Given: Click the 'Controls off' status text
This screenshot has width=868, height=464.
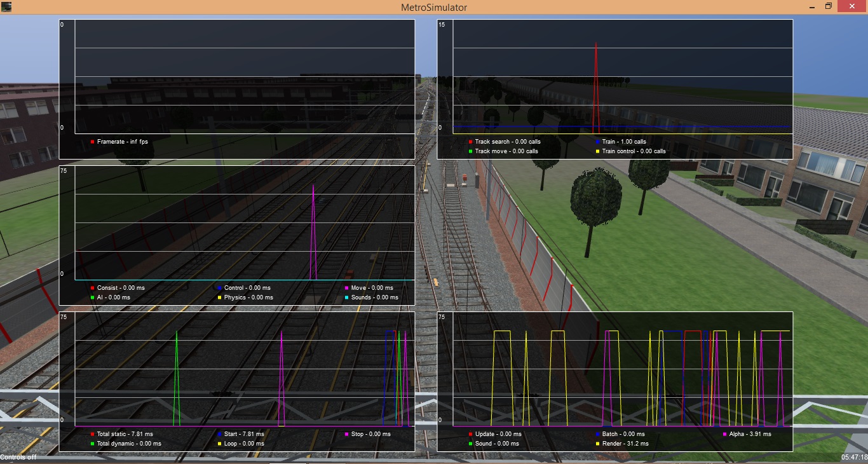Looking at the screenshot, I should click(18, 457).
